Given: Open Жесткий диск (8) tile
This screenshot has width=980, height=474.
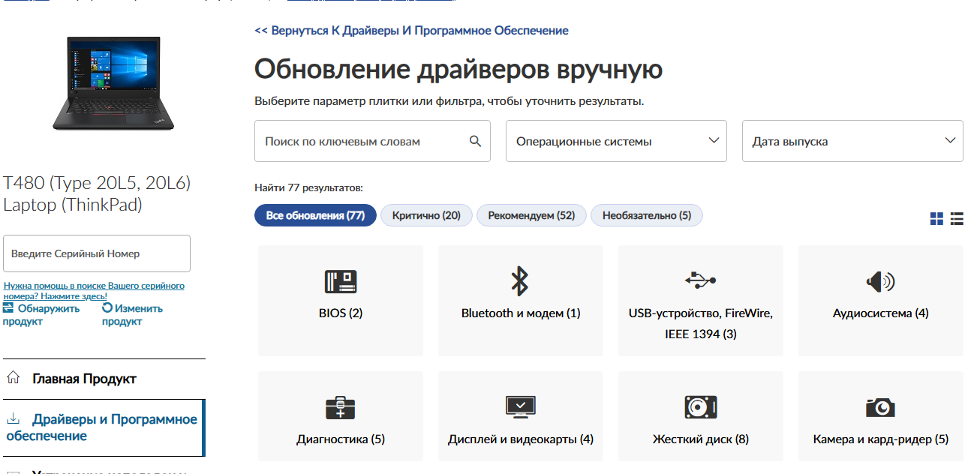Looking at the screenshot, I should pyautogui.click(x=701, y=416).
